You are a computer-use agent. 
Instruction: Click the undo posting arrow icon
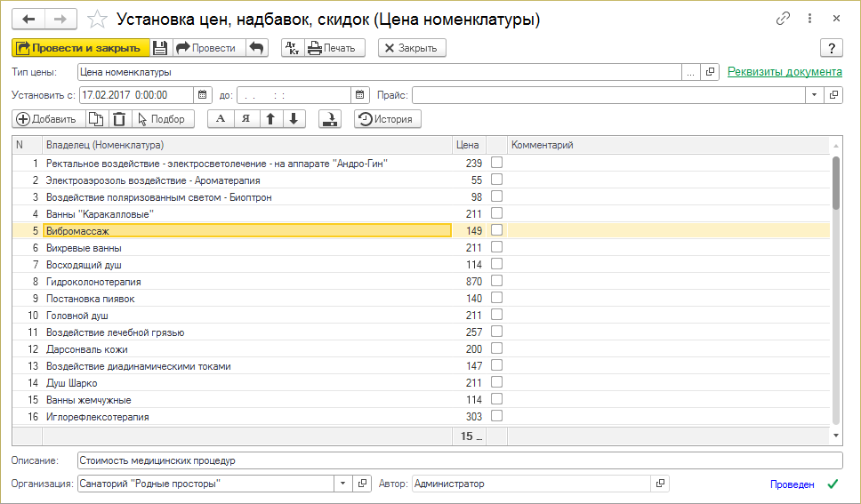coord(256,48)
